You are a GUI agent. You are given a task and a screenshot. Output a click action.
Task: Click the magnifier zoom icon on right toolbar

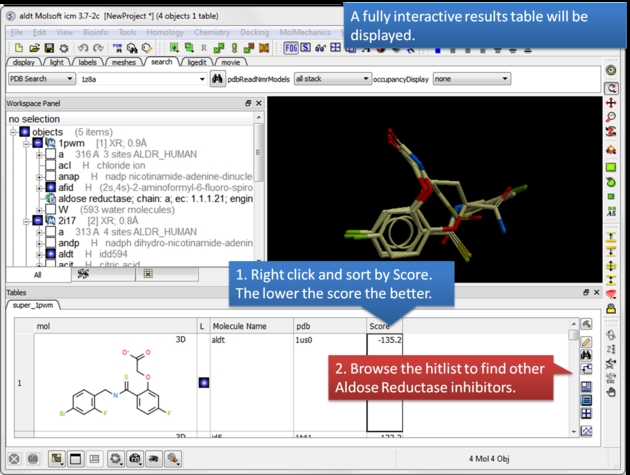[x=611, y=117]
